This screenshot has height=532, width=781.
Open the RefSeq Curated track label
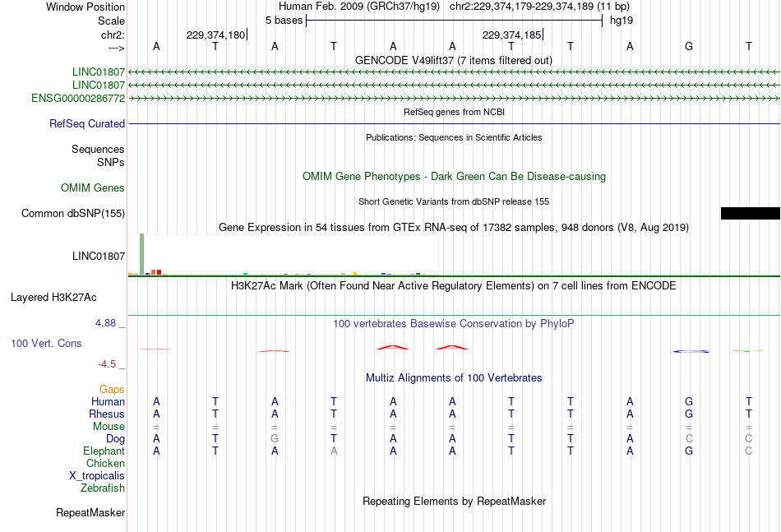tap(87, 123)
